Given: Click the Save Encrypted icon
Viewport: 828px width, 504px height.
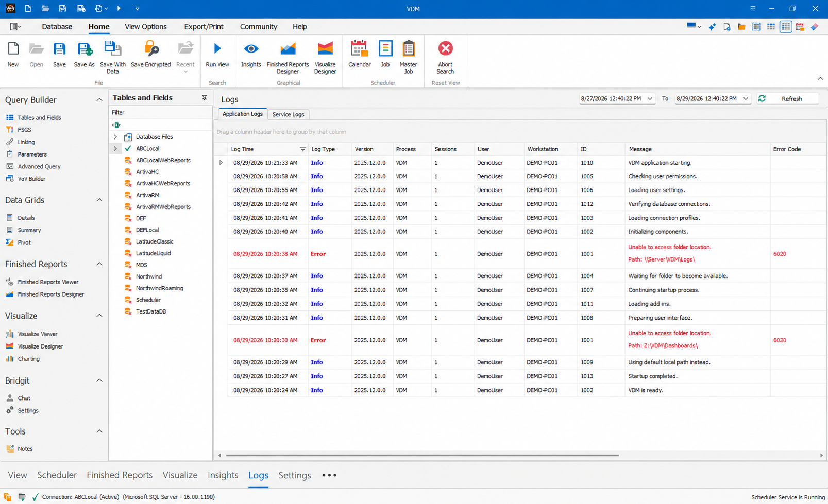Looking at the screenshot, I should click(x=151, y=54).
